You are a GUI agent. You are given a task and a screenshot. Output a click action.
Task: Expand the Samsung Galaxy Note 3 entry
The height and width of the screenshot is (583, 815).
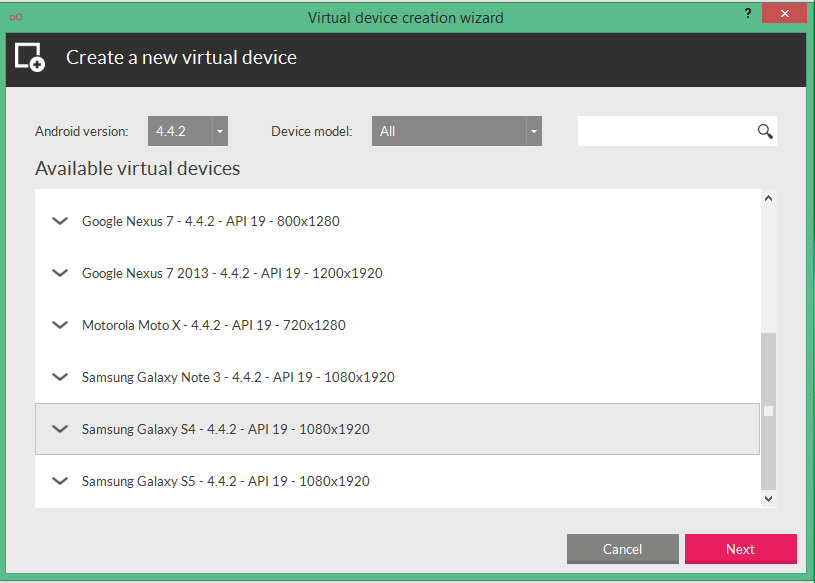[60, 377]
